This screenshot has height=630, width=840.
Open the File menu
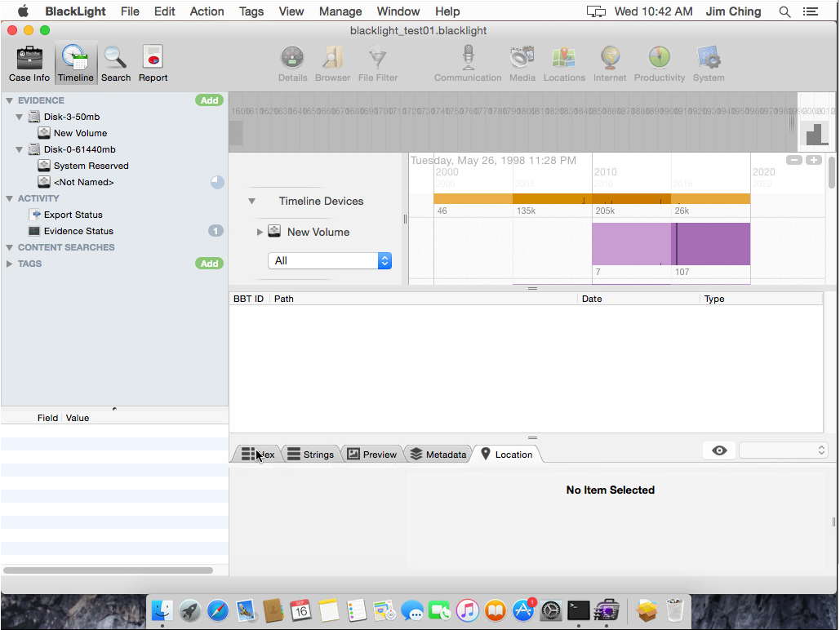130,11
